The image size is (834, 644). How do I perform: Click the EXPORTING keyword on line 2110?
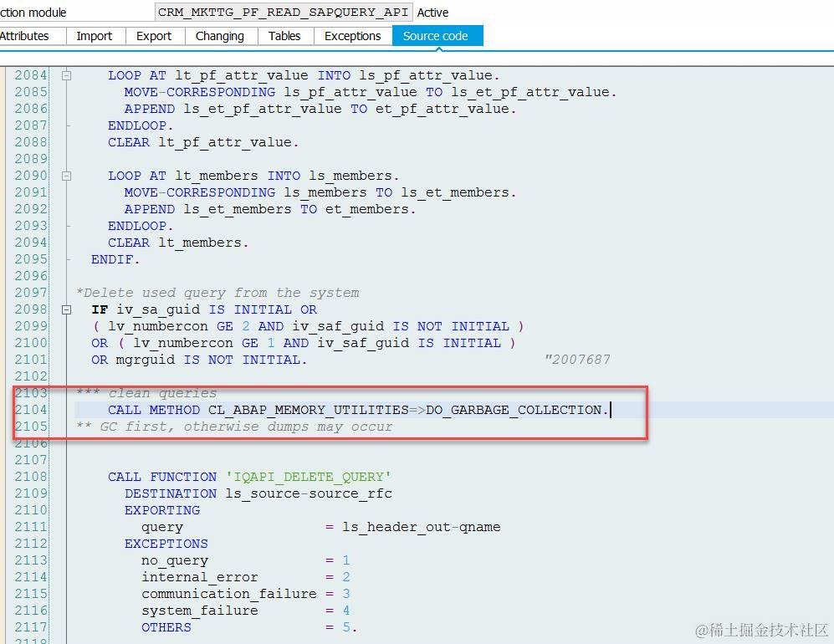[x=162, y=510]
